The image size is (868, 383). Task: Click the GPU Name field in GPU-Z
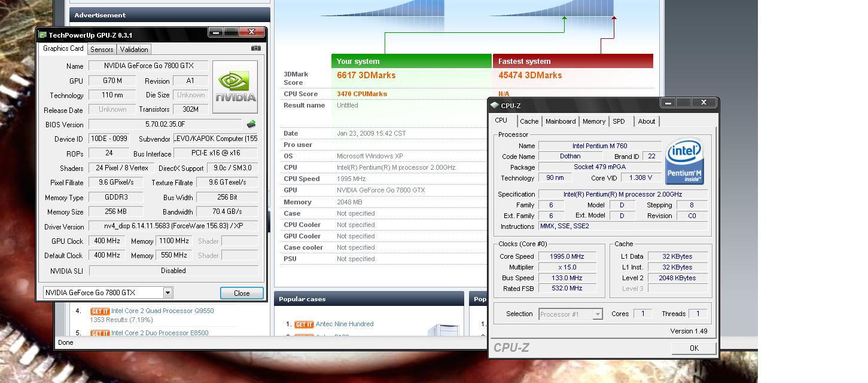149,66
